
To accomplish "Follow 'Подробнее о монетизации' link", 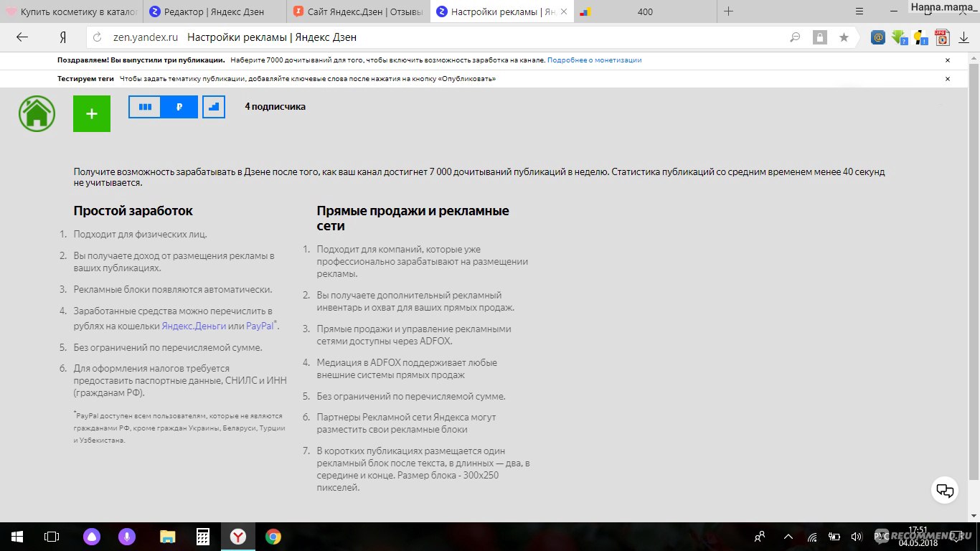I will coord(594,60).
